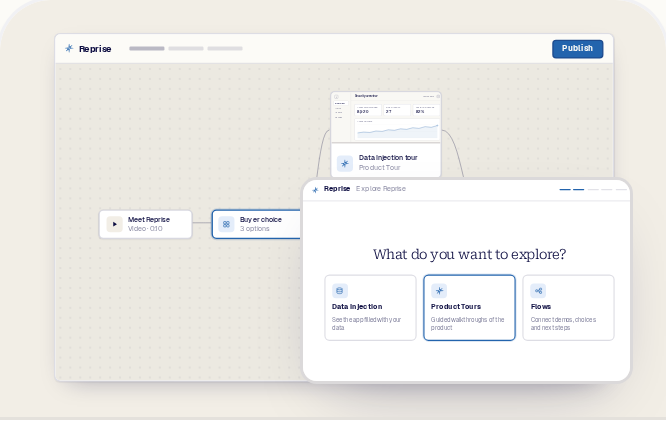
Task: Click the star icon on Product Tours card
Action: pyautogui.click(x=439, y=291)
